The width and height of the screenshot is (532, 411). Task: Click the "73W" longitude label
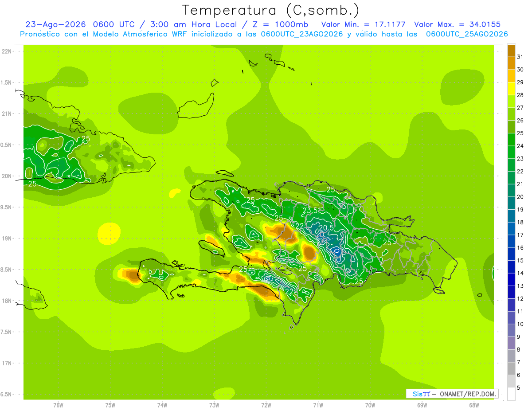(x=214, y=405)
